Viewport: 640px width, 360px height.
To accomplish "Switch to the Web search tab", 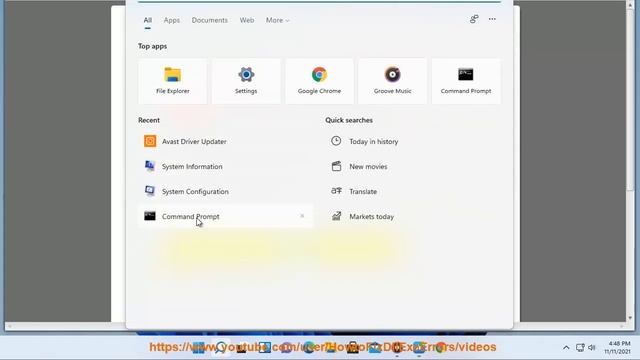I will pos(247,20).
